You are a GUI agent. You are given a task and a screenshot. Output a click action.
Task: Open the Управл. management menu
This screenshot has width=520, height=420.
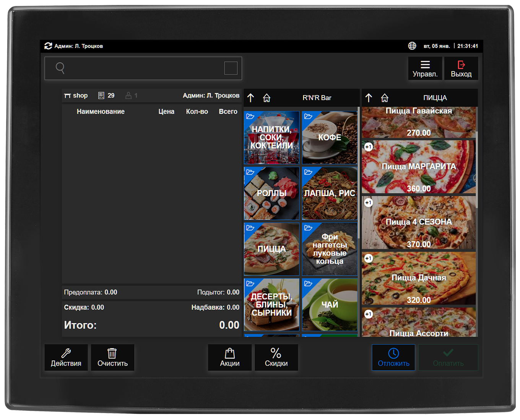pyautogui.click(x=425, y=68)
